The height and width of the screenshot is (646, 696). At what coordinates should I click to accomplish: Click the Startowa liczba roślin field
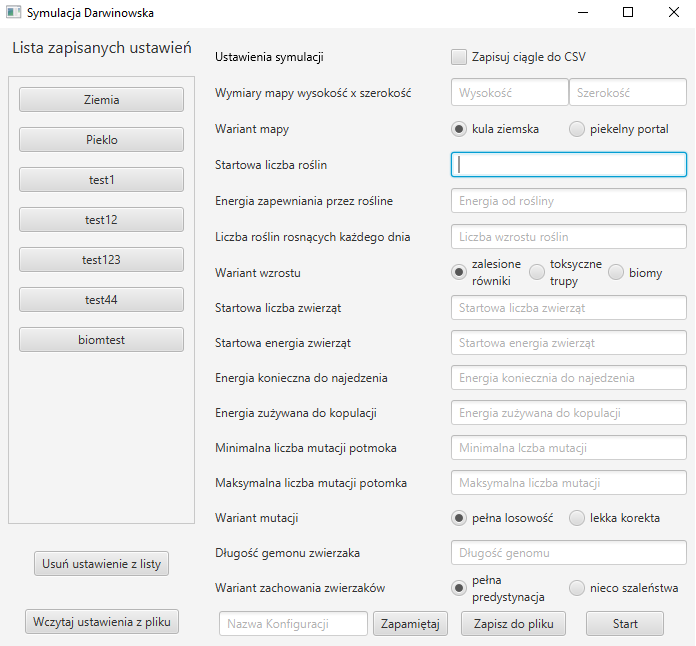click(x=569, y=164)
